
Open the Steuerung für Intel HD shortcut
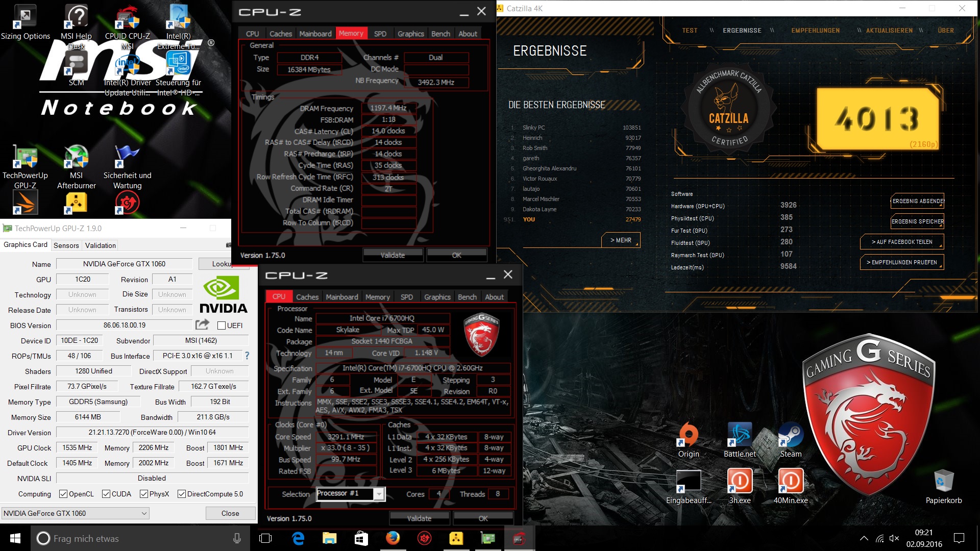(x=178, y=74)
